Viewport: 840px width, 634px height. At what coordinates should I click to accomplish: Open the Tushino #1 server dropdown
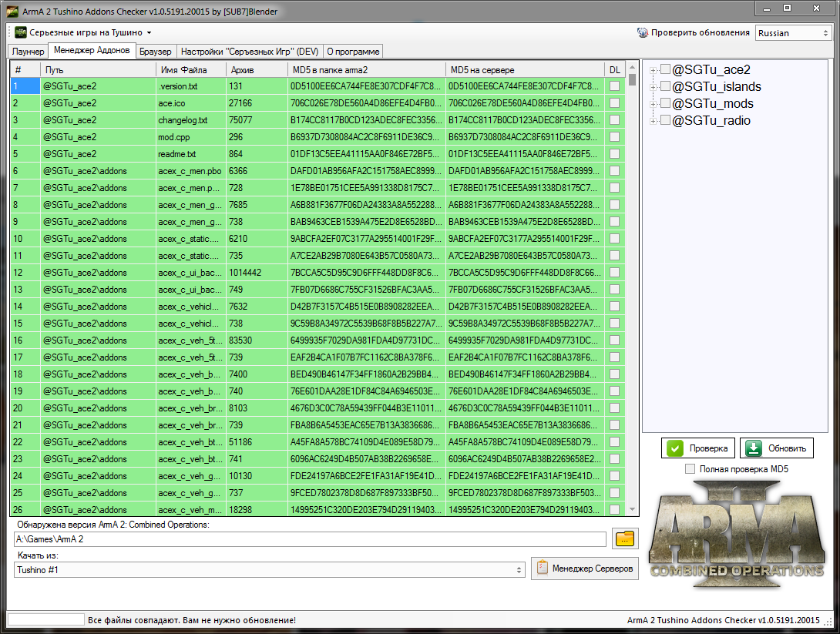click(270, 570)
